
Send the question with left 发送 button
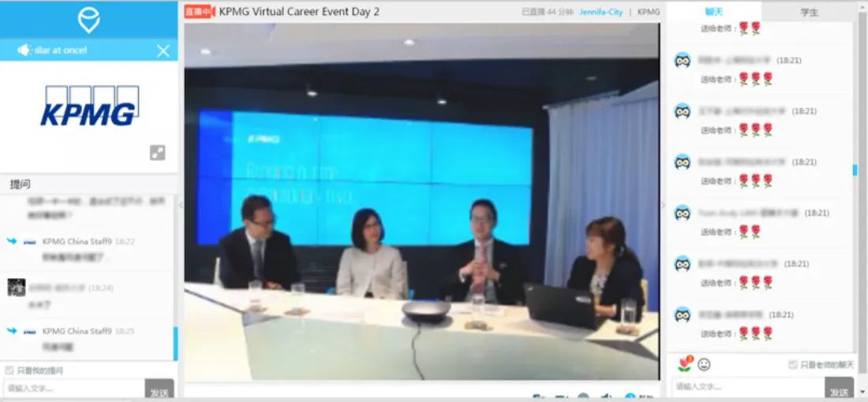point(159,389)
